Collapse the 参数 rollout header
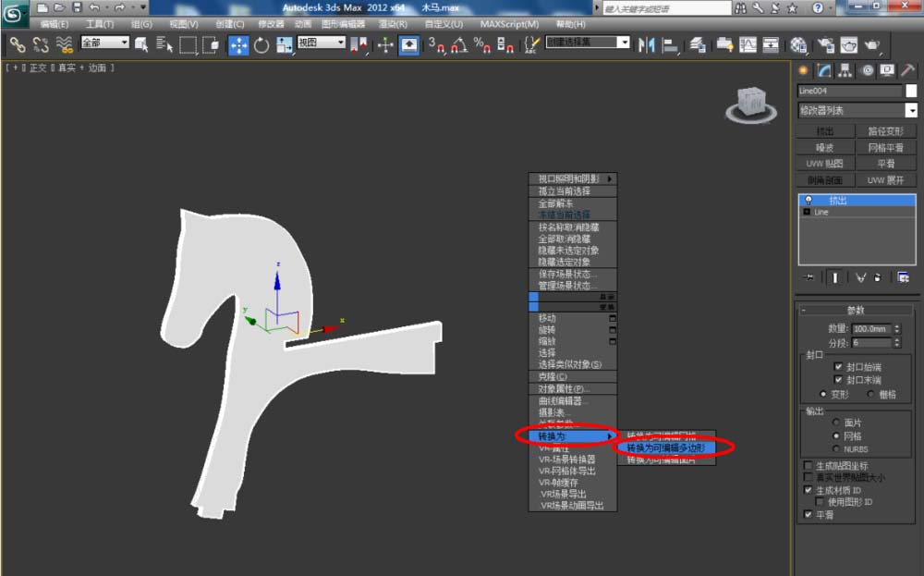 (x=856, y=310)
